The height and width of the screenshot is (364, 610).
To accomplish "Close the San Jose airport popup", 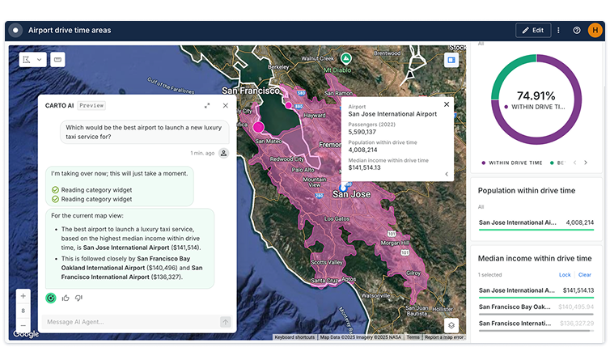I will 447,104.
